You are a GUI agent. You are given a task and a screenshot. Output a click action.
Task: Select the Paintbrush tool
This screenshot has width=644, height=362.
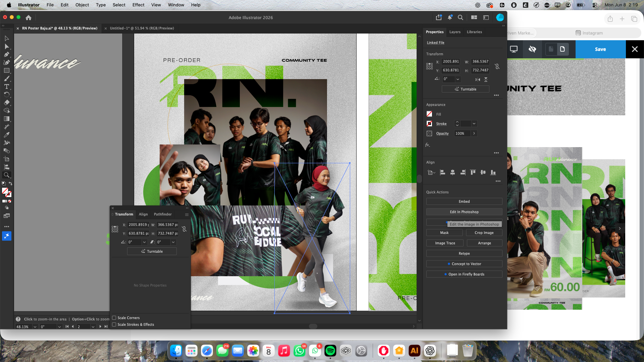click(7, 78)
